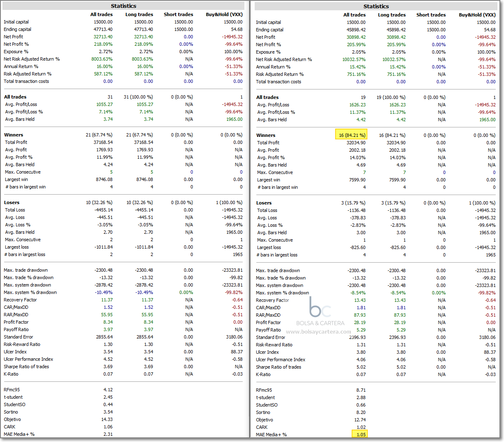The height and width of the screenshot is (442, 504).
Task: Click right panel All trades Losers 3 (15.79 %)
Action: (353, 203)
